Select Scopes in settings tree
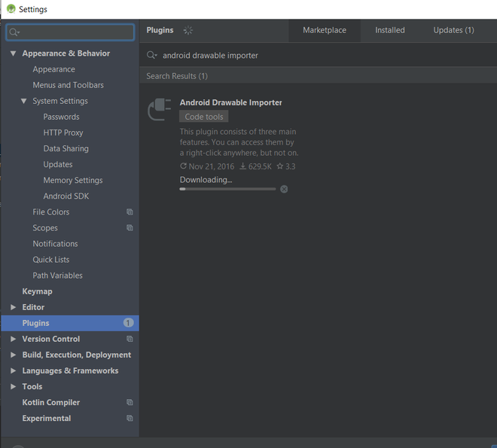 click(45, 227)
